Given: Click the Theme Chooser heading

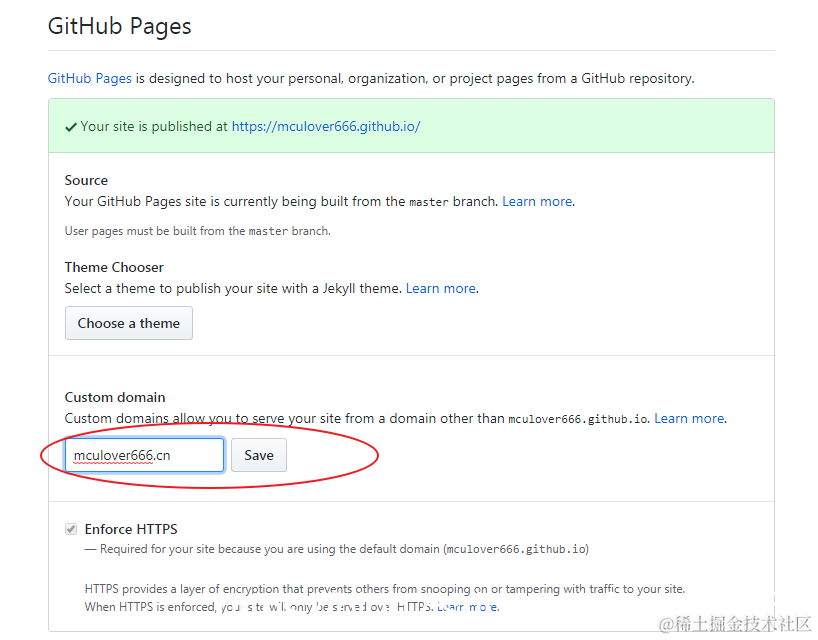Looking at the screenshot, I should coord(114,268).
